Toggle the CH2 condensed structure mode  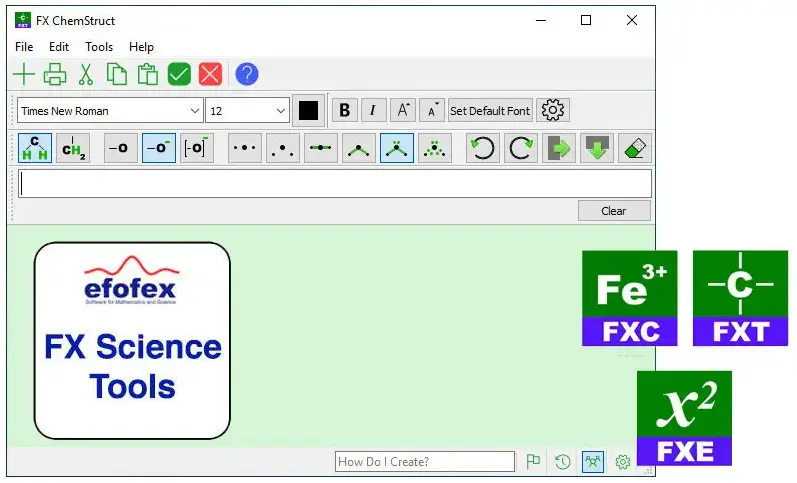tap(73, 148)
